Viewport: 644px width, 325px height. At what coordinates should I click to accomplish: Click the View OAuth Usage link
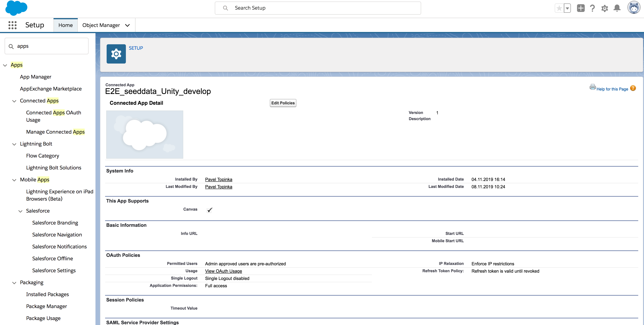[x=223, y=271]
